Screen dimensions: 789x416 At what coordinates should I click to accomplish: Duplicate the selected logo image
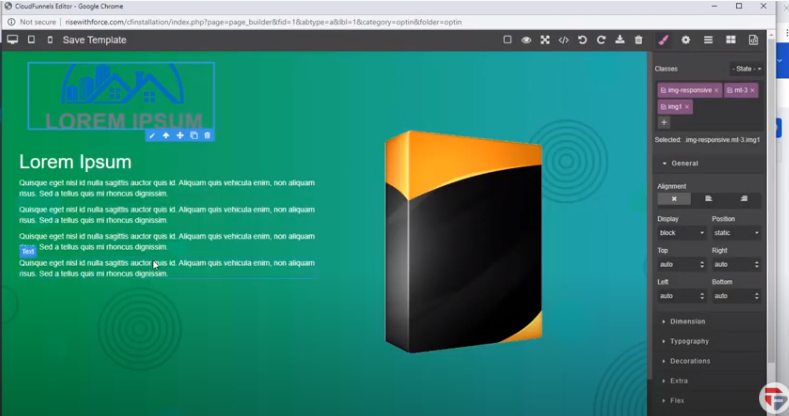point(194,135)
